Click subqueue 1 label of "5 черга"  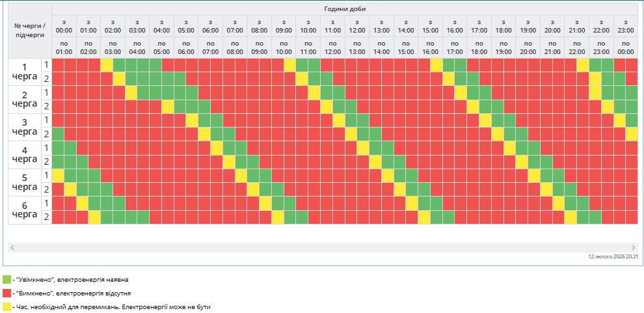(46, 175)
